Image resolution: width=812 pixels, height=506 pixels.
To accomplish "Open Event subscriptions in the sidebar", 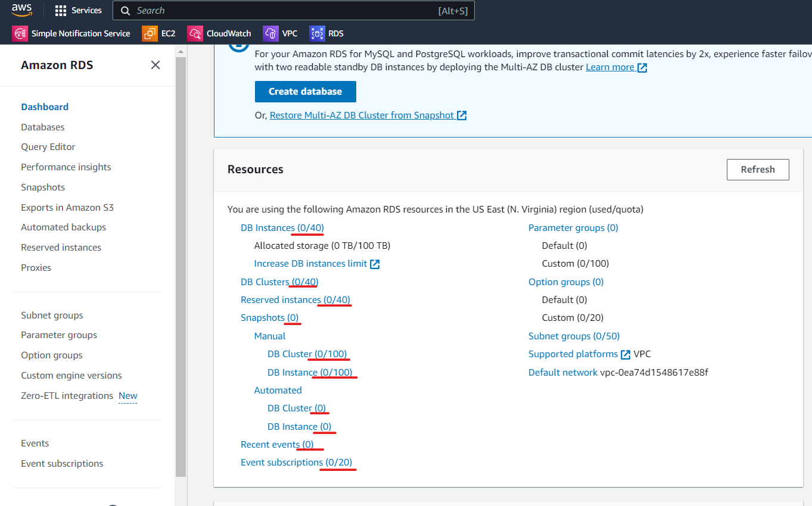I will (62, 464).
